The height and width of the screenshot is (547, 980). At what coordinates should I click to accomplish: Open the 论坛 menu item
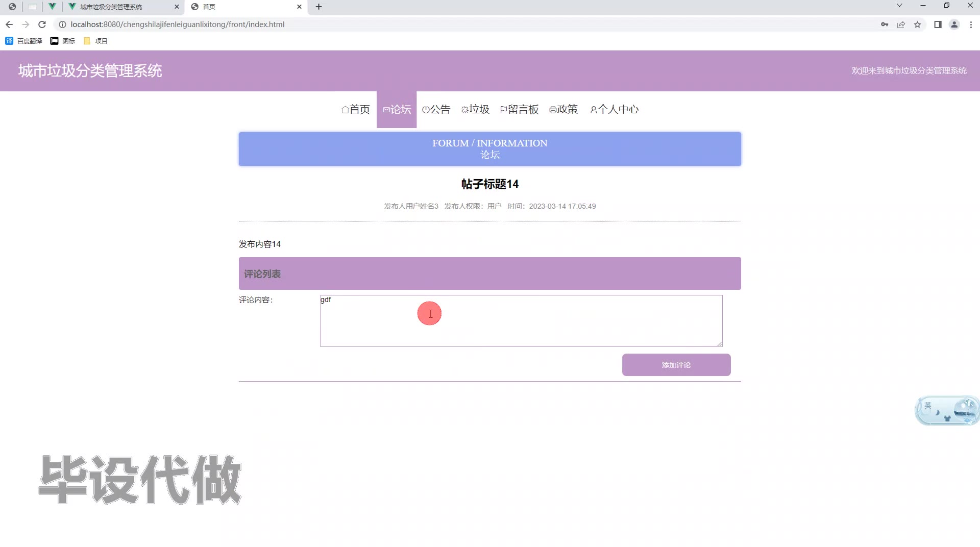397,109
